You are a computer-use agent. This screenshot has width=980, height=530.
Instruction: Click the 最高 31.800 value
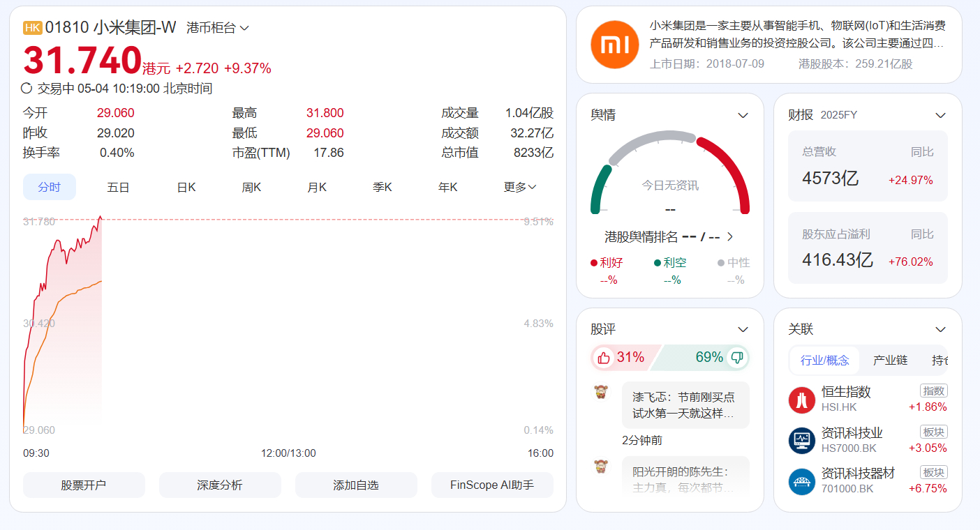pos(325,113)
